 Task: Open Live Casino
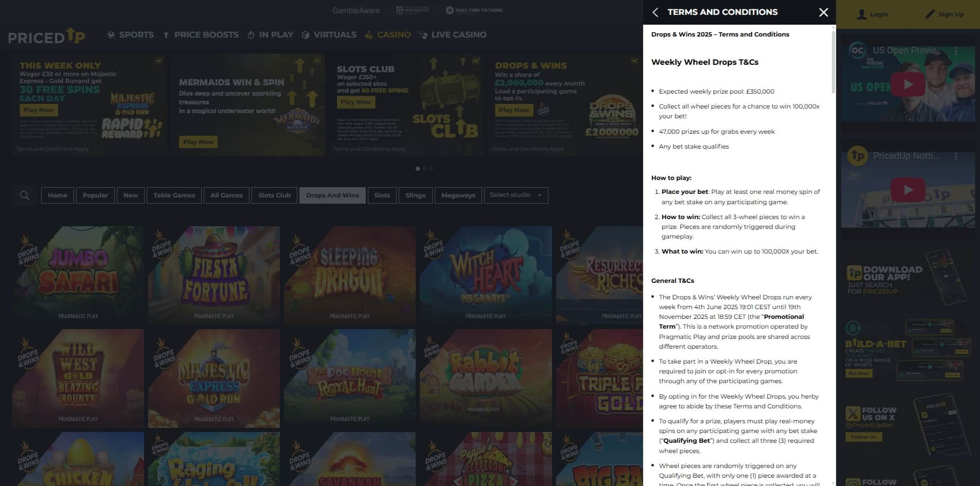tap(453, 35)
